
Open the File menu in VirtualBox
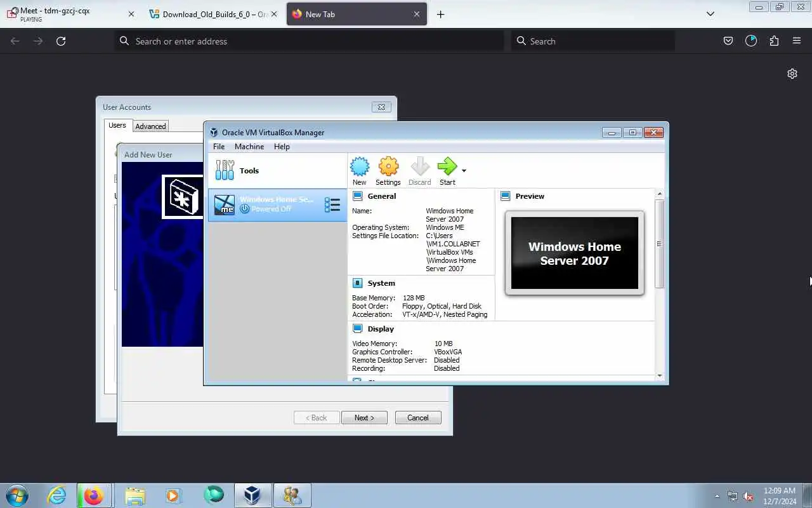coord(219,147)
